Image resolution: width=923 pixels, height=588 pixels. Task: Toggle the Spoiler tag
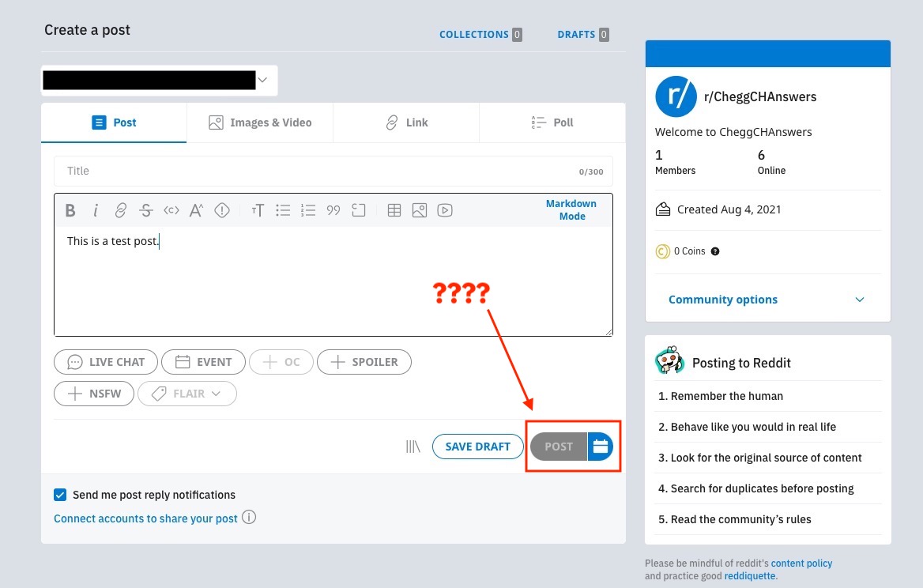point(364,362)
